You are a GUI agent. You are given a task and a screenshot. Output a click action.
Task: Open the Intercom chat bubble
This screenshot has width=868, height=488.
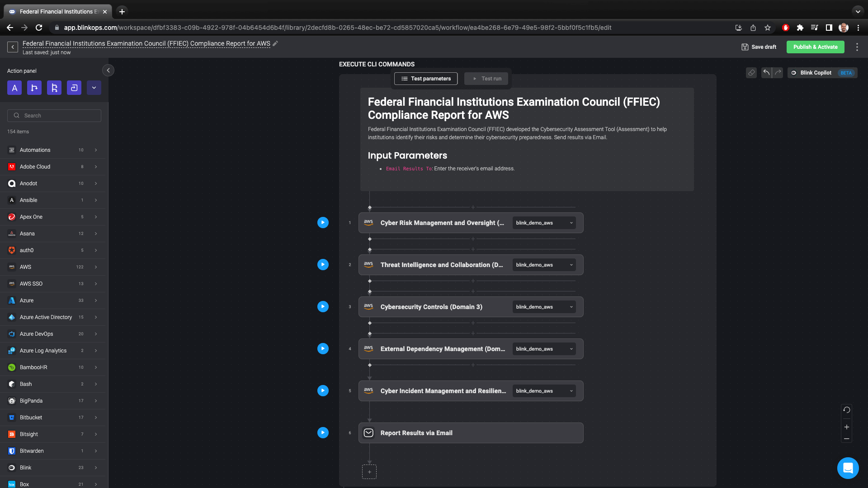click(x=848, y=468)
